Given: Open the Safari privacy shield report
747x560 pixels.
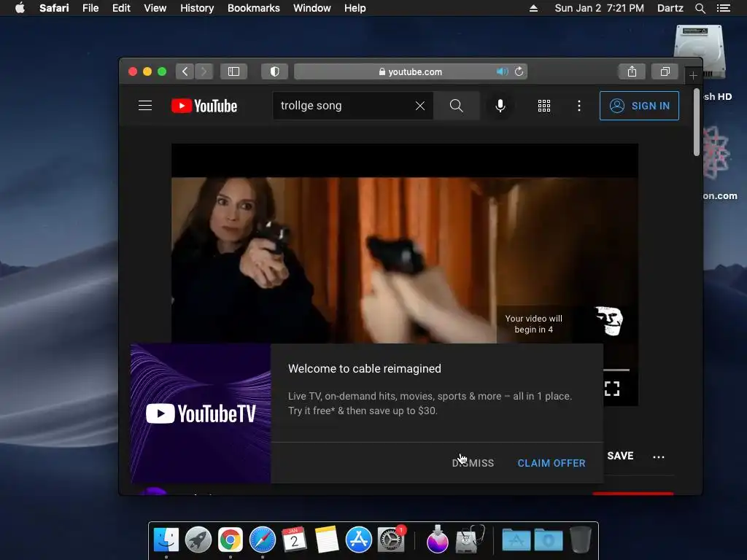Looking at the screenshot, I should click(274, 71).
